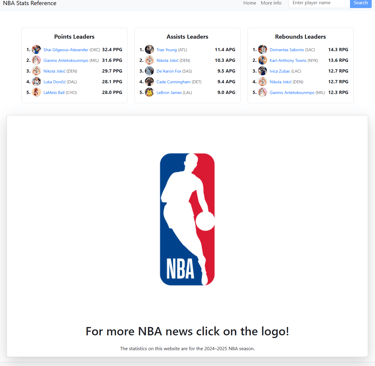The image size is (375, 366).
Task: Click the 9.0 APG value
Action: [226, 92]
